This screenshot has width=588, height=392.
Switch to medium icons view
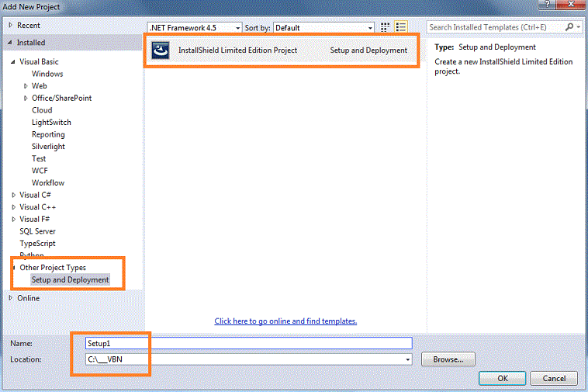tap(385, 27)
